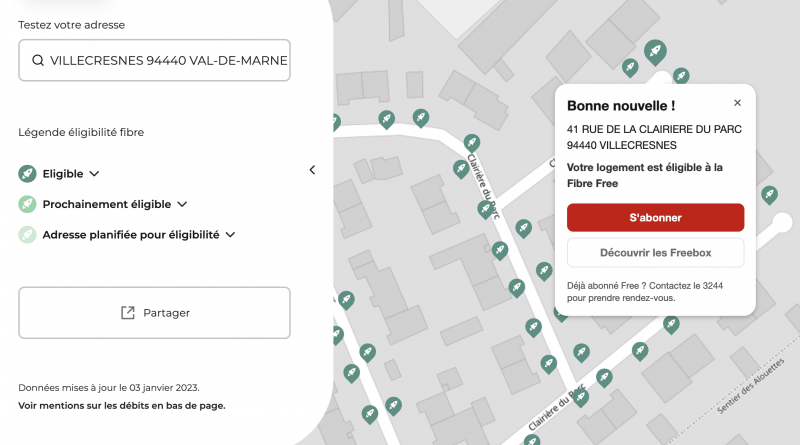
Task: Click the rocket marker at far right edge
Action: 769,194
